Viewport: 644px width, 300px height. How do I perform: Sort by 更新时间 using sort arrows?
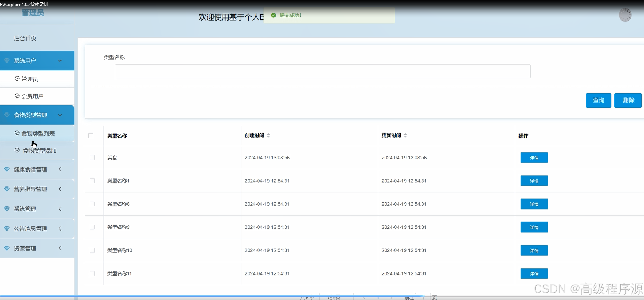tap(405, 136)
